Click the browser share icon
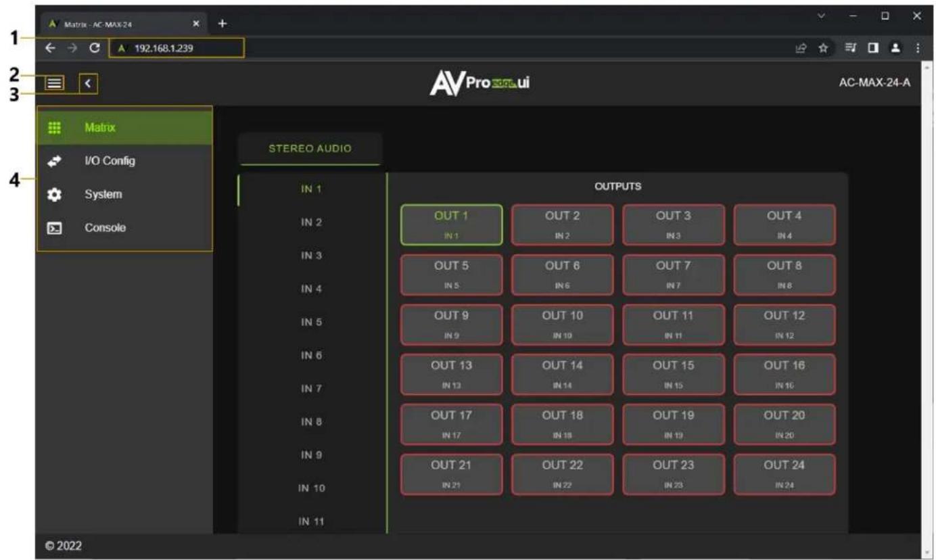The image size is (936, 560). click(x=802, y=48)
